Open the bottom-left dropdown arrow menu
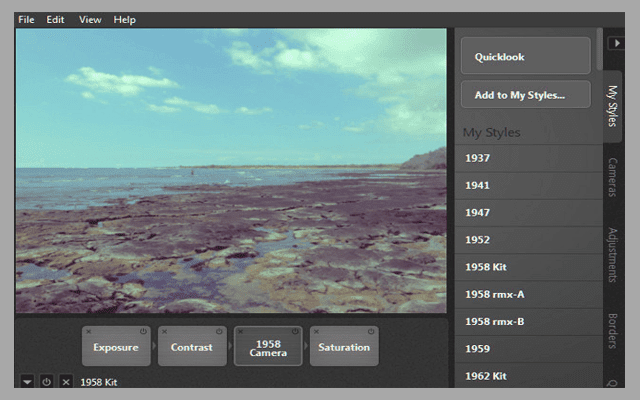The width and height of the screenshot is (640, 400). click(27, 382)
